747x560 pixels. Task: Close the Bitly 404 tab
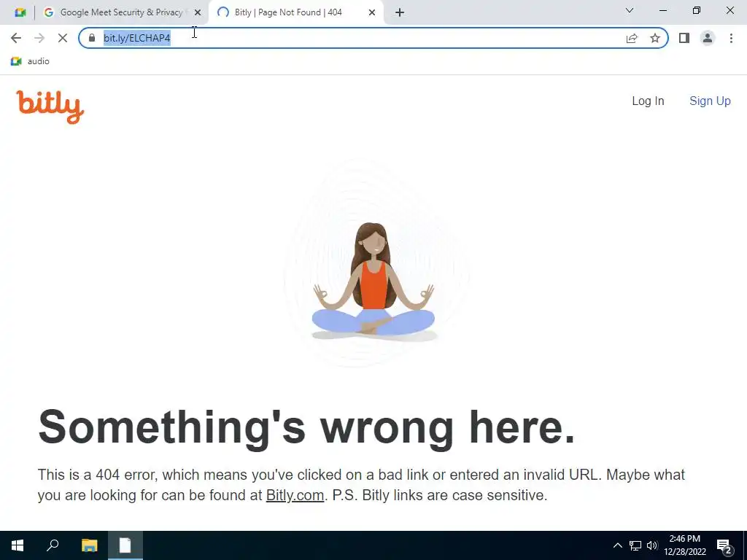[372, 12]
